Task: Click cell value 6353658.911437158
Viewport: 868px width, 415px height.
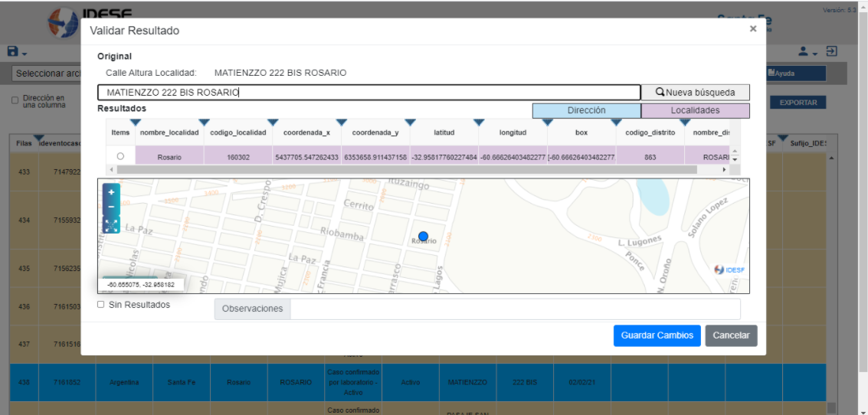Action: [375, 157]
